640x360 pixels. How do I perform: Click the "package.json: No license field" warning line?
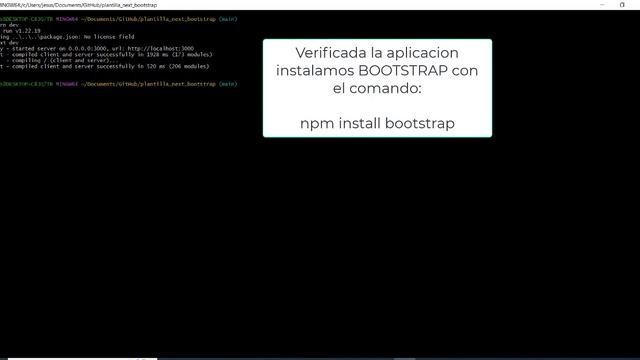pos(67,37)
